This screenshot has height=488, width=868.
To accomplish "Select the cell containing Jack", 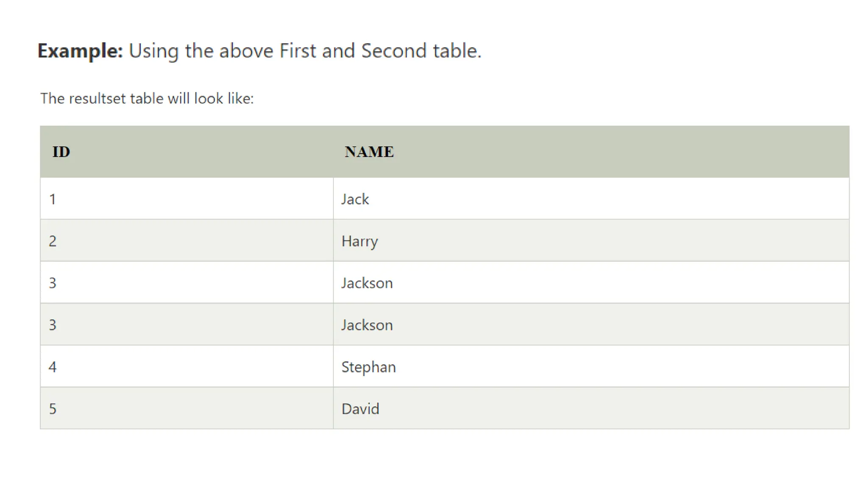I will [355, 199].
